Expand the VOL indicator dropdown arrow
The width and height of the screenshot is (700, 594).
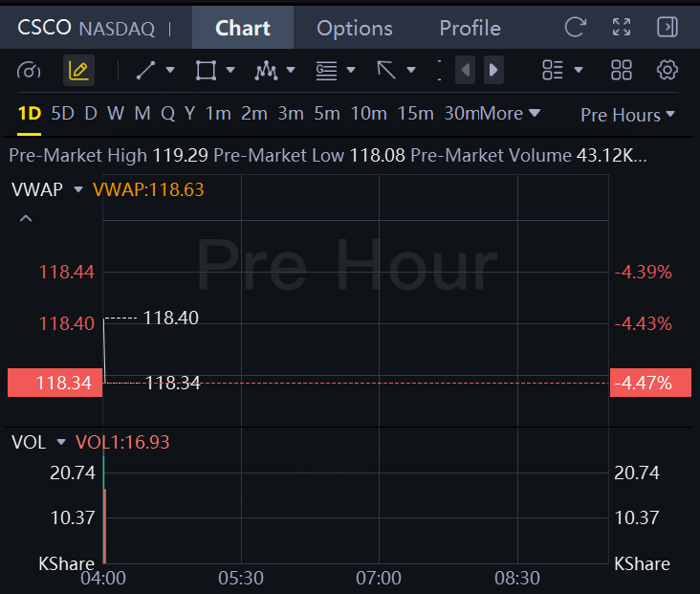tap(61, 442)
